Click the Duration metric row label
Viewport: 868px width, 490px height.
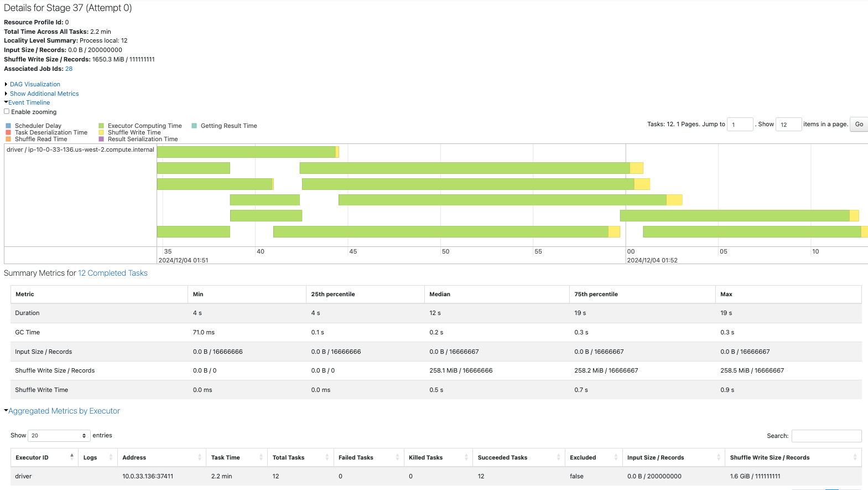27,313
